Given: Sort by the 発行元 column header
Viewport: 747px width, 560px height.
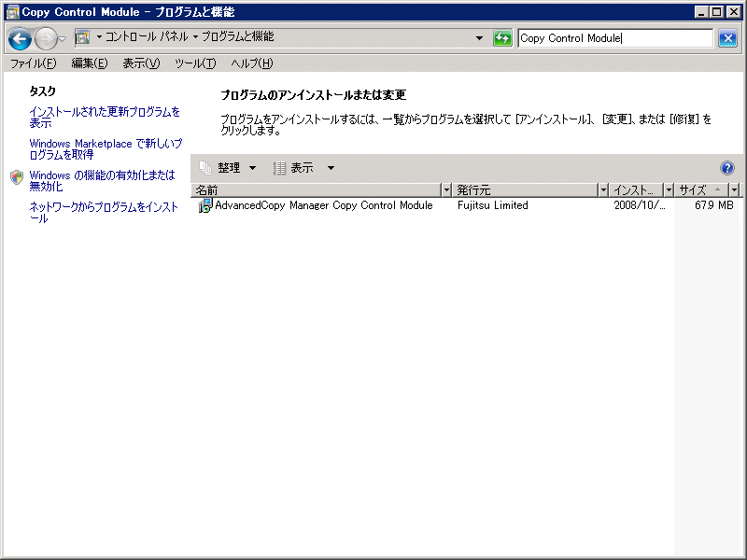Looking at the screenshot, I should click(525, 190).
